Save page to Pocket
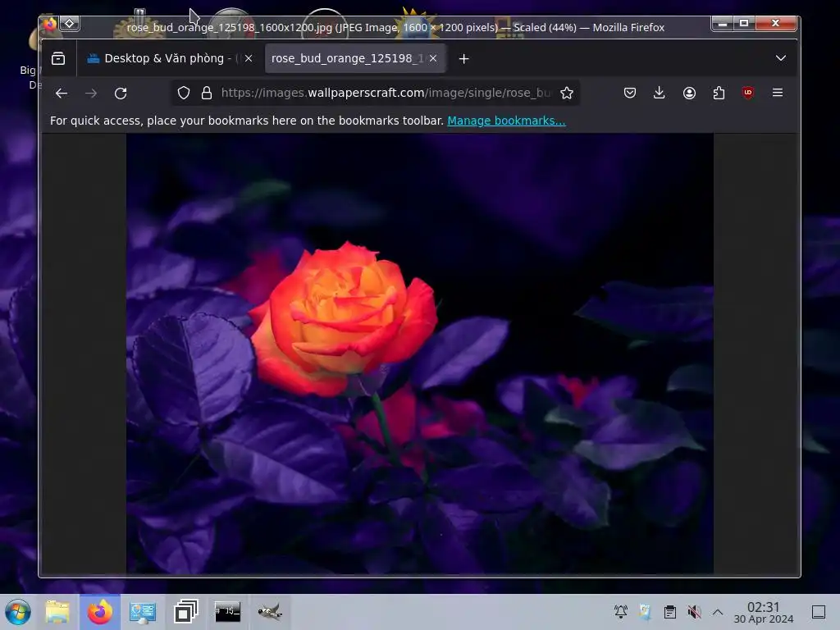840x630 pixels. click(630, 94)
